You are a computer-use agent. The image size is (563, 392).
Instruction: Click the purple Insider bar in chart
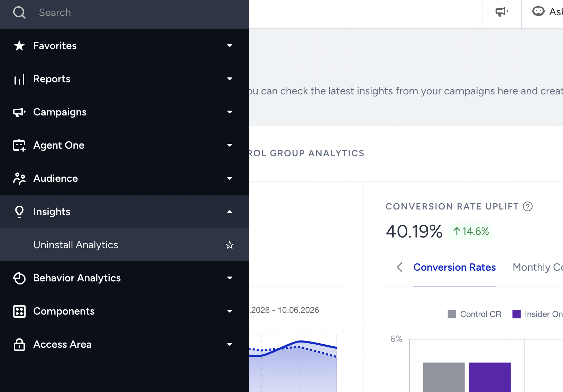(490, 377)
